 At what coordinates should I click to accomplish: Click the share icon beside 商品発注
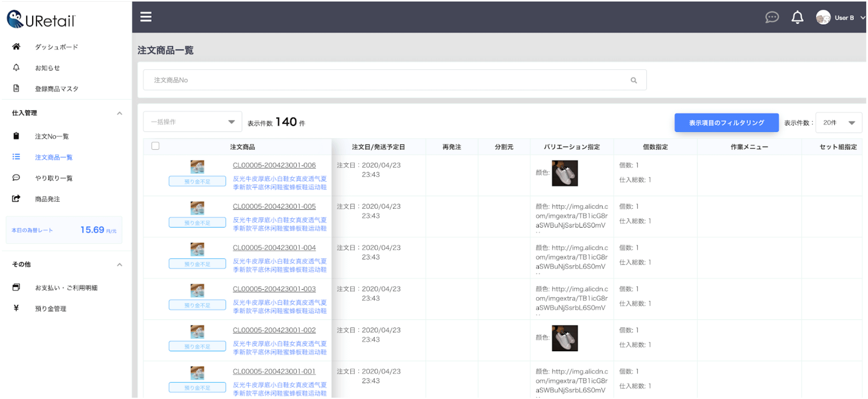click(x=16, y=199)
